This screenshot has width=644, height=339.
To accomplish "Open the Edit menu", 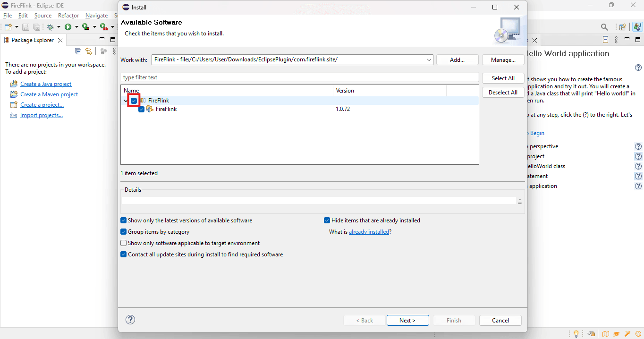I will click(23, 16).
